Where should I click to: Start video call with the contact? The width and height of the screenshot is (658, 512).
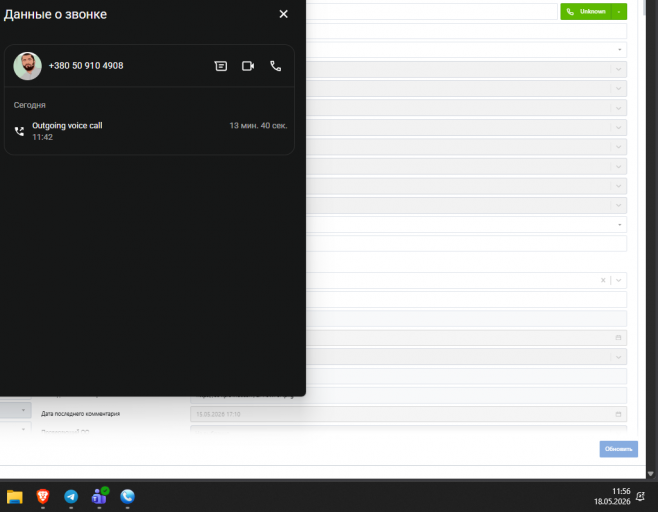tap(248, 66)
